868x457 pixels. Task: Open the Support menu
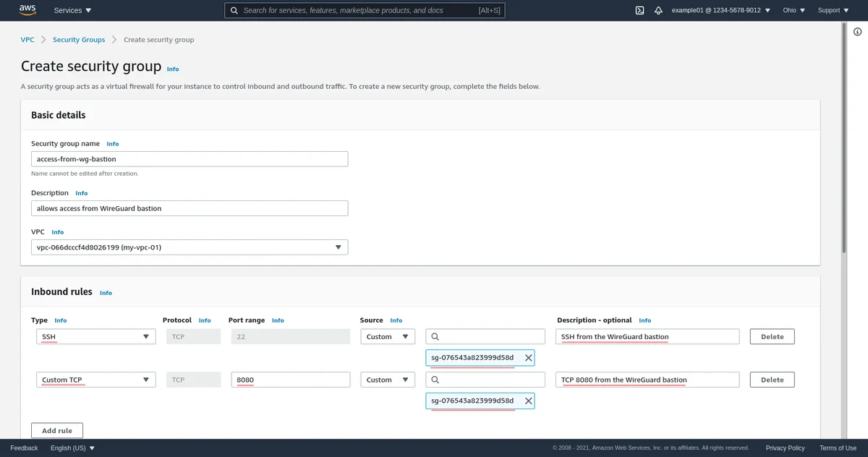(833, 10)
